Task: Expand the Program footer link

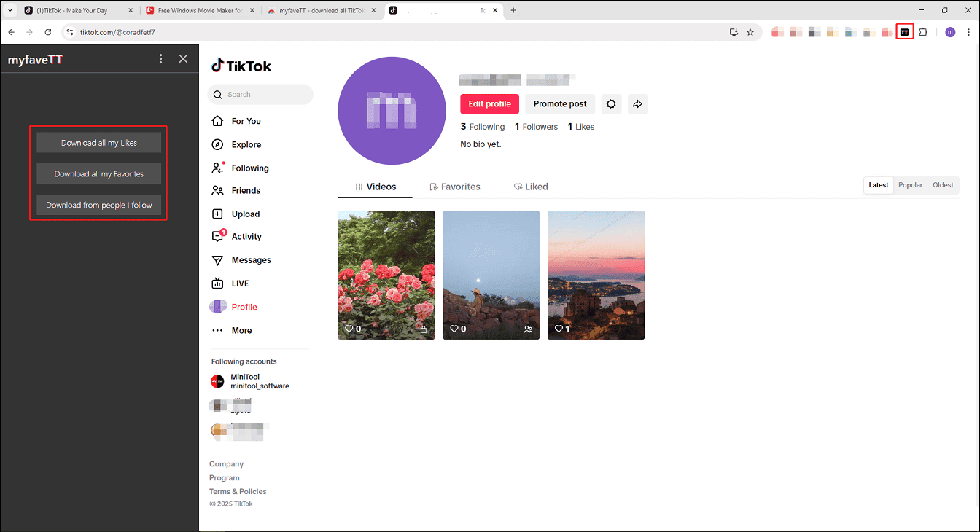Action: [224, 478]
